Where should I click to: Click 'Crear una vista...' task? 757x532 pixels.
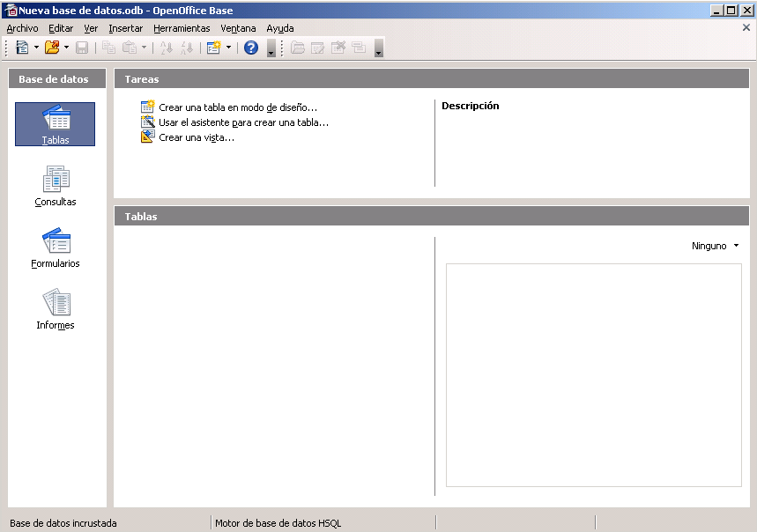coord(197,137)
